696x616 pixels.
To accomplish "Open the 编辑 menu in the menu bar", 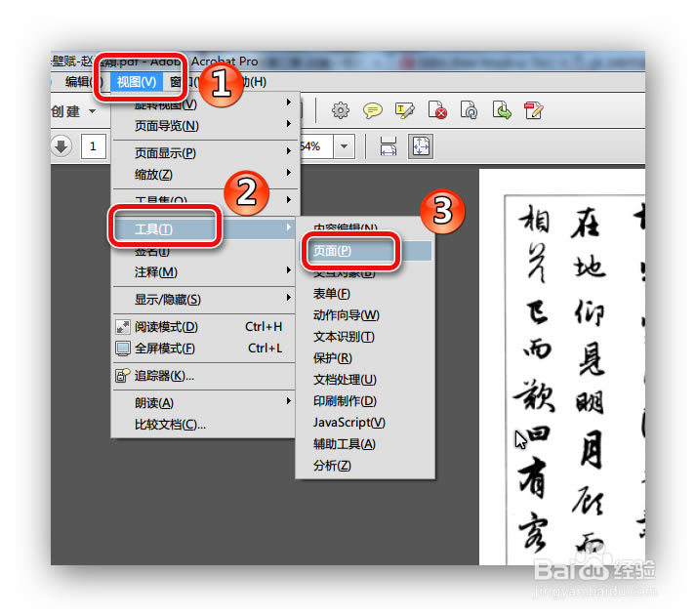I will (x=83, y=82).
